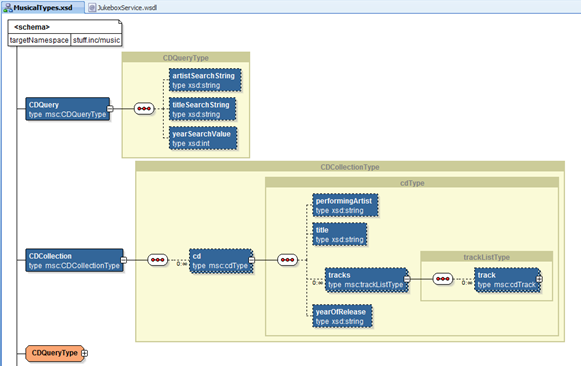Select the yearSearchValue element
This screenshot has height=367, width=582.
[x=203, y=138]
